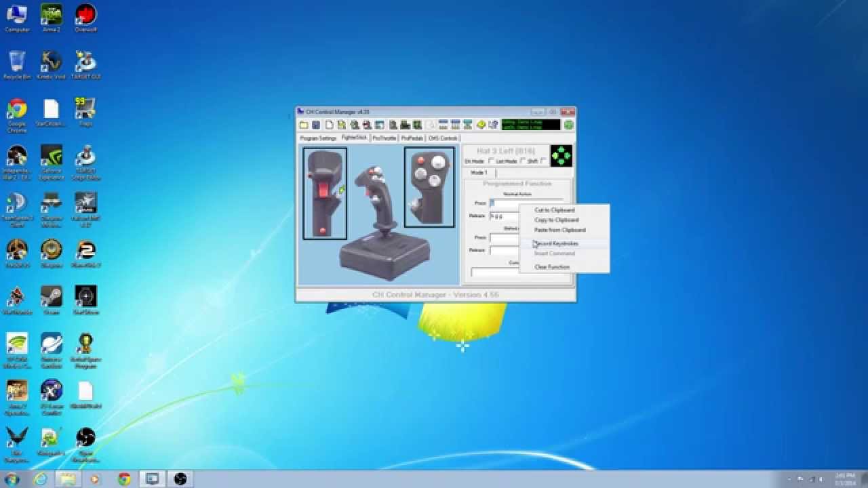The width and height of the screenshot is (868, 488).
Task: Open Chrome from the taskbar
Action: tap(124, 479)
